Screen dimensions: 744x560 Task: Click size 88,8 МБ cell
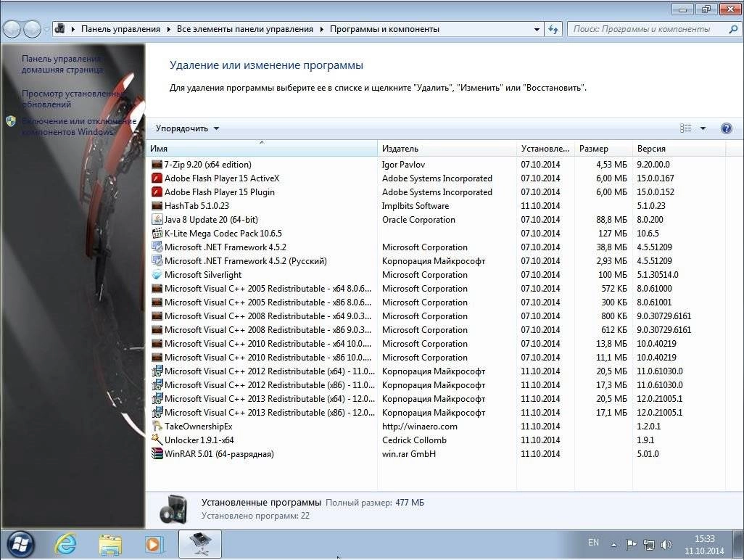click(x=611, y=220)
